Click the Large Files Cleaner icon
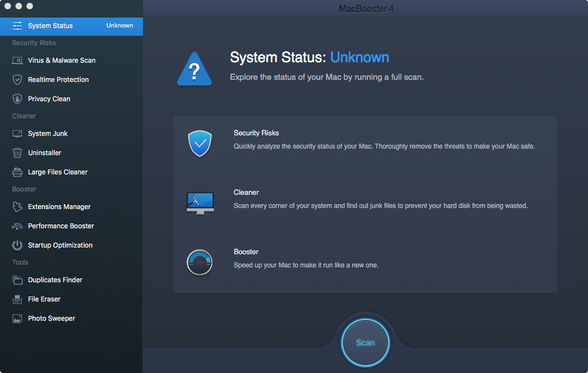588x373 pixels. pos(17,172)
